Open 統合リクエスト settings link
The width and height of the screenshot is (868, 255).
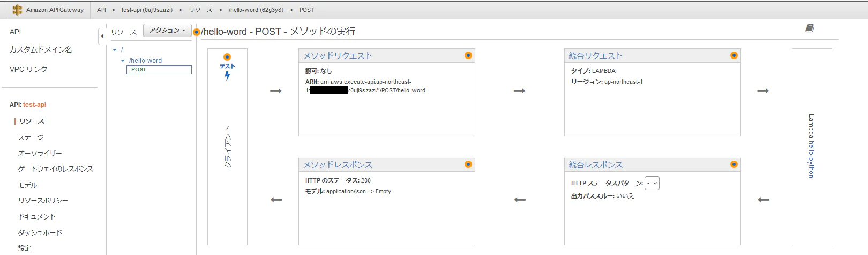[x=595, y=56]
